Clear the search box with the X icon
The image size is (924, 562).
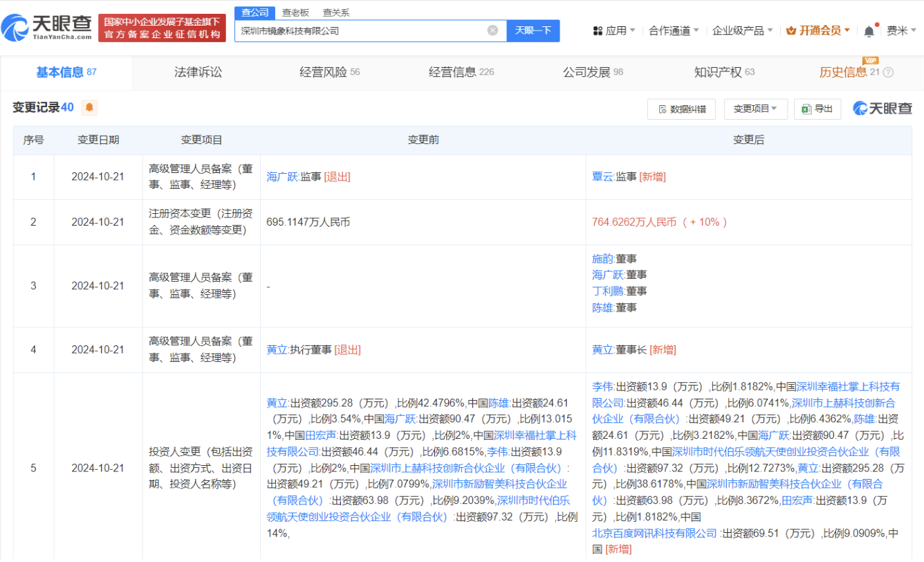click(x=492, y=30)
